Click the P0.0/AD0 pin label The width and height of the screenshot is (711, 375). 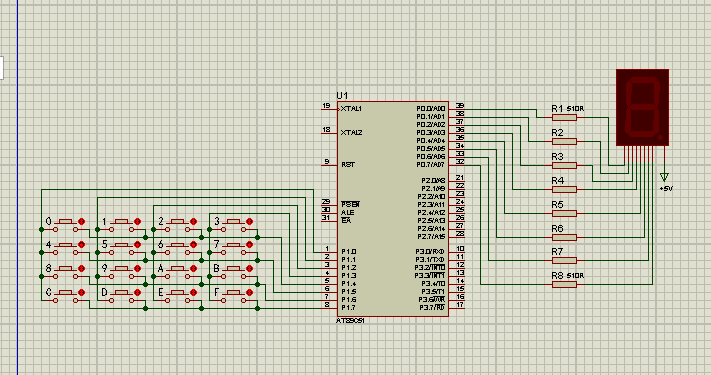tap(431, 109)
